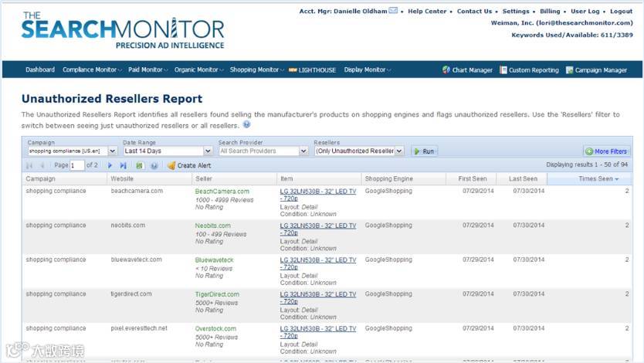Open BeachCamera.com seller link
Screen dimensions: 644x363
[x=222, y=192]
